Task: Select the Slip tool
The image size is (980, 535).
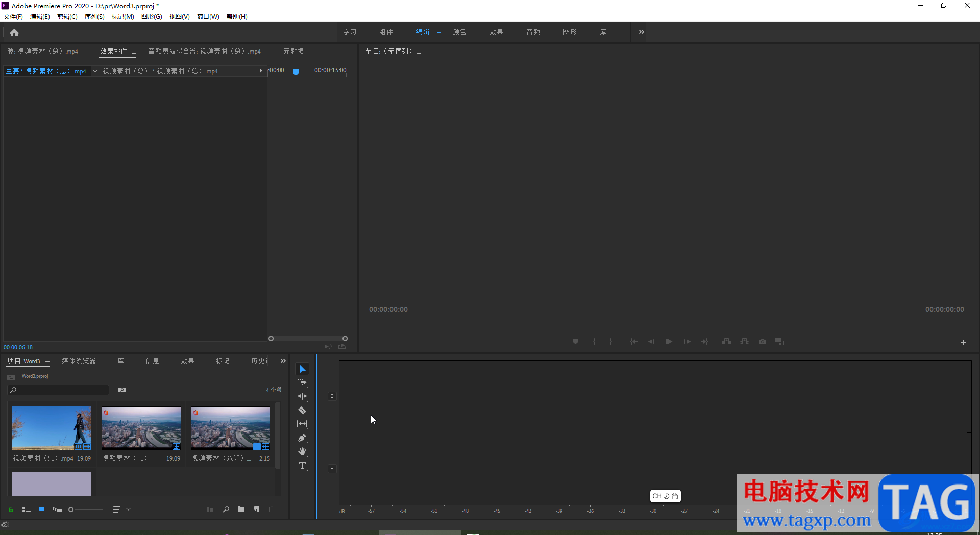Action: [302, 424]
